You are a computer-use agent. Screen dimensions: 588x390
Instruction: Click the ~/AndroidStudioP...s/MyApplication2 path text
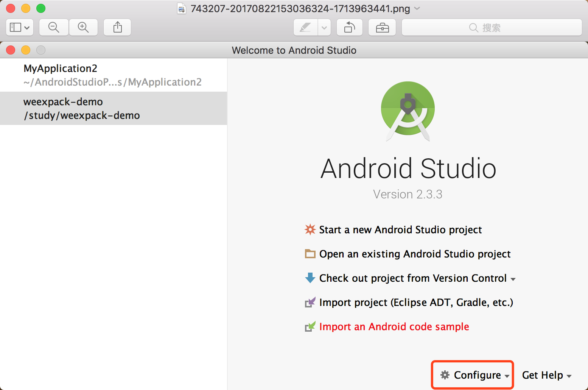pos(112,82)
